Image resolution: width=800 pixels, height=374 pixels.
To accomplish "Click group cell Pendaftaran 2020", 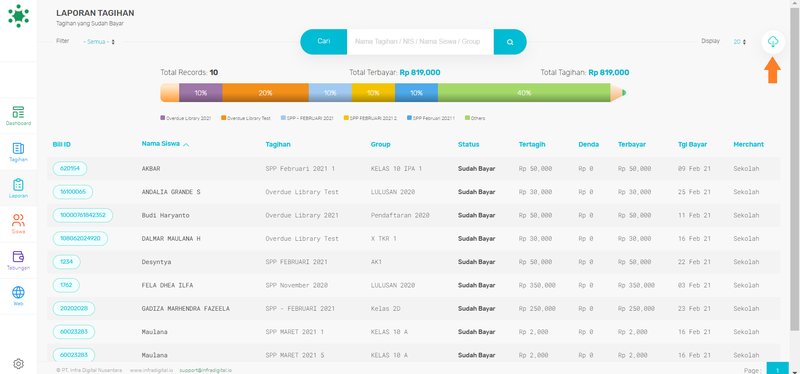I will (x=400, y=215).
